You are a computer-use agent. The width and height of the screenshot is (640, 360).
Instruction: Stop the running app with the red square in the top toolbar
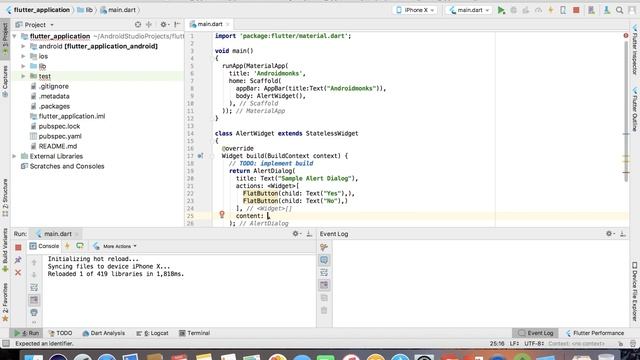(x=576, y=10)
